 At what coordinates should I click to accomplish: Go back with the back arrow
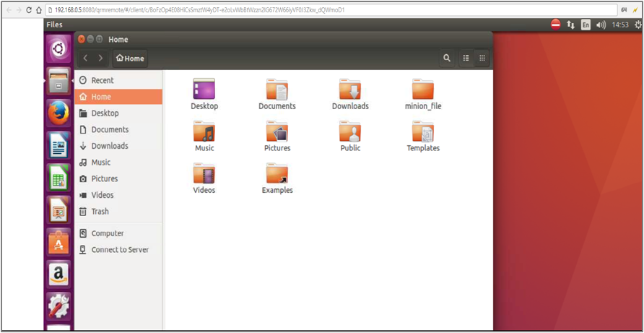pos(86,59)
